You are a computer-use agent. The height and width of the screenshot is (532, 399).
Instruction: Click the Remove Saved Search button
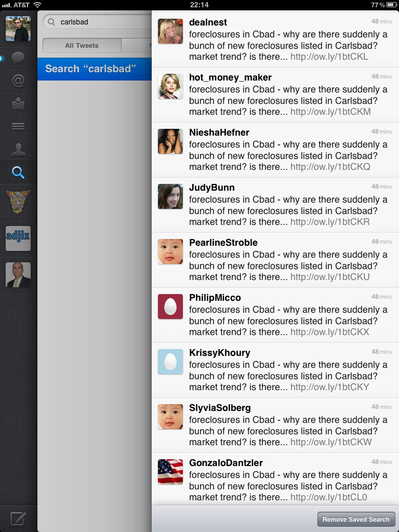[356, 519]
